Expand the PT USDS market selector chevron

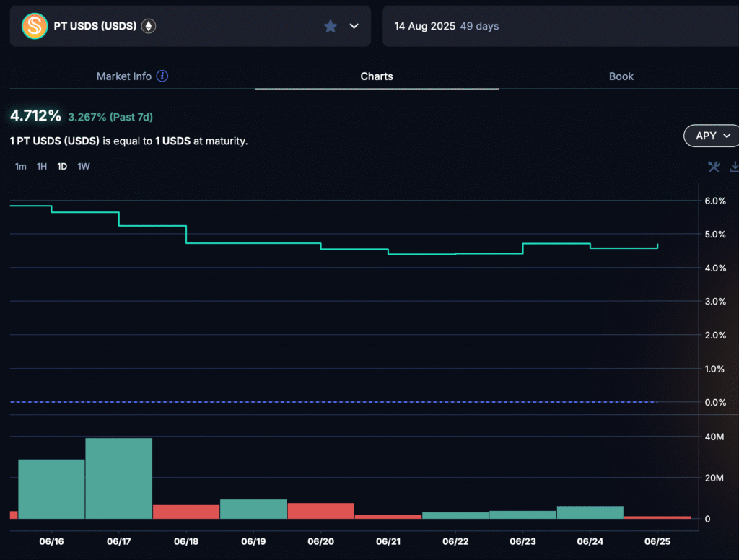354,26
